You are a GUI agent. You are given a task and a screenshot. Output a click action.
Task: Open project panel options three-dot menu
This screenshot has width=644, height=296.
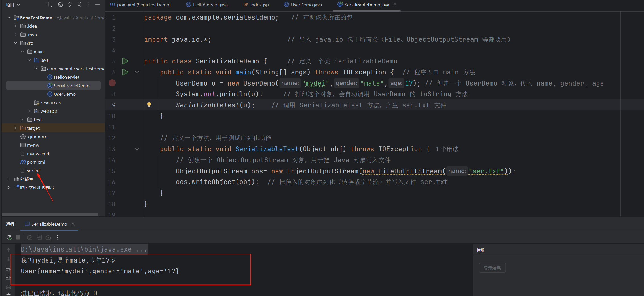pos(88,4)
